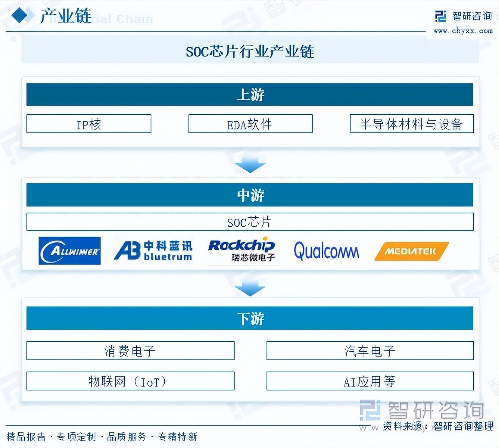Open the www.chyxx.com link

coord(463,31)
